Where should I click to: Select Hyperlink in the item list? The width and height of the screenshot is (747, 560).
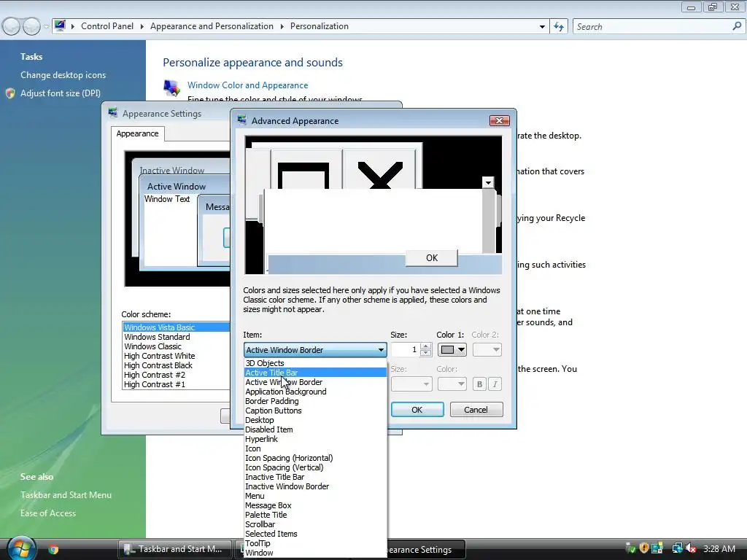(315, 439)
